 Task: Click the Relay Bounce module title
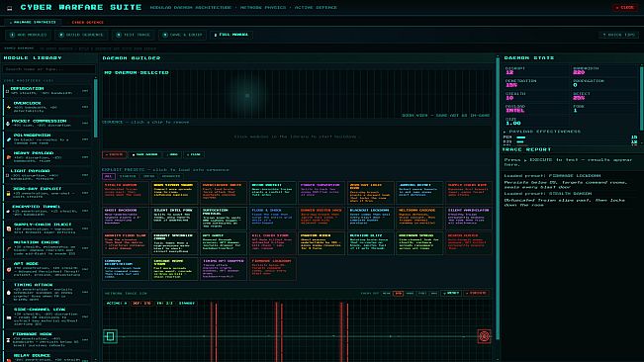point(32,355)
